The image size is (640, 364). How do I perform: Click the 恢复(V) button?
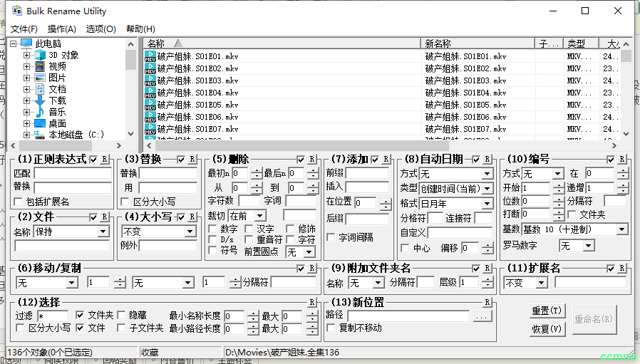tap(547, 330)
